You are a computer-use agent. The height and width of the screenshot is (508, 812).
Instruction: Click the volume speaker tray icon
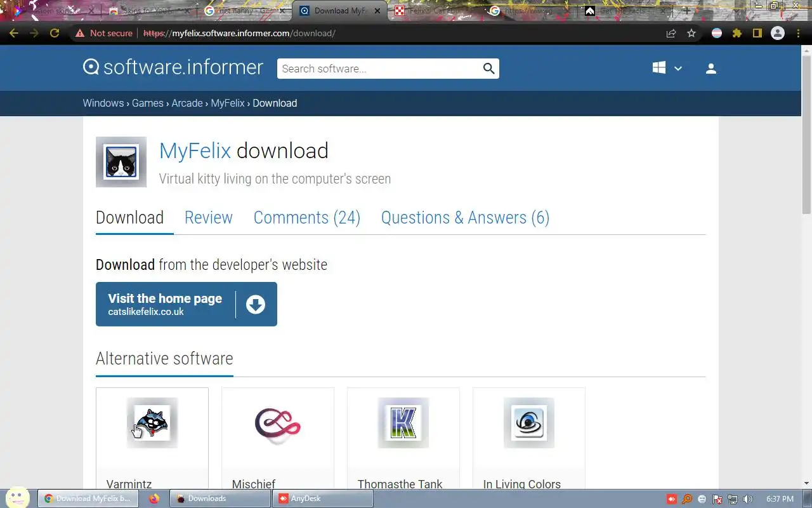click(x=748, y=499)
